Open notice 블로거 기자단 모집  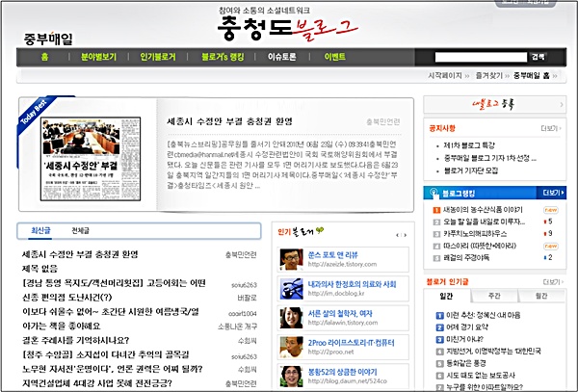471,170
